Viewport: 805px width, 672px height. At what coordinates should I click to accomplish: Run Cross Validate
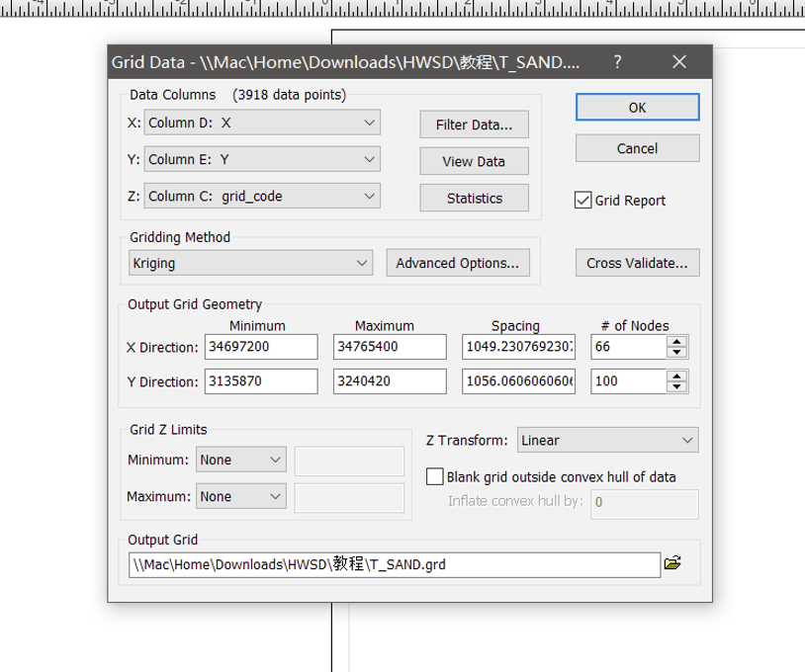[637, 263]
